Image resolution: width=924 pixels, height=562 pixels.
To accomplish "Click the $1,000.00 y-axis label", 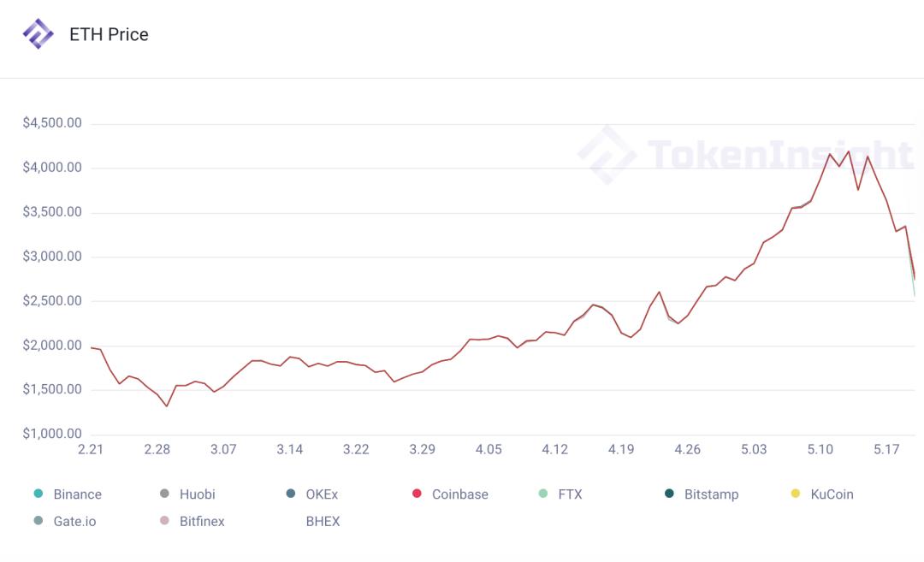I will tap(52, 434).
